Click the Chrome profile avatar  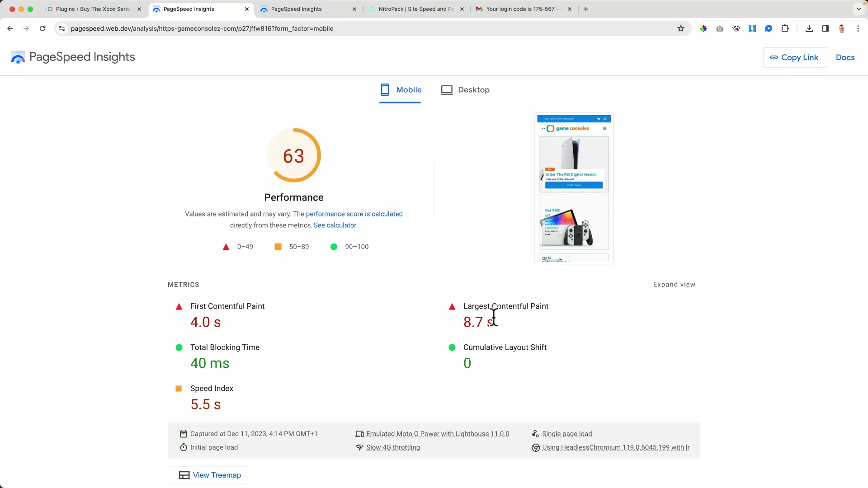pyautogui.click(x=841, y=28)
